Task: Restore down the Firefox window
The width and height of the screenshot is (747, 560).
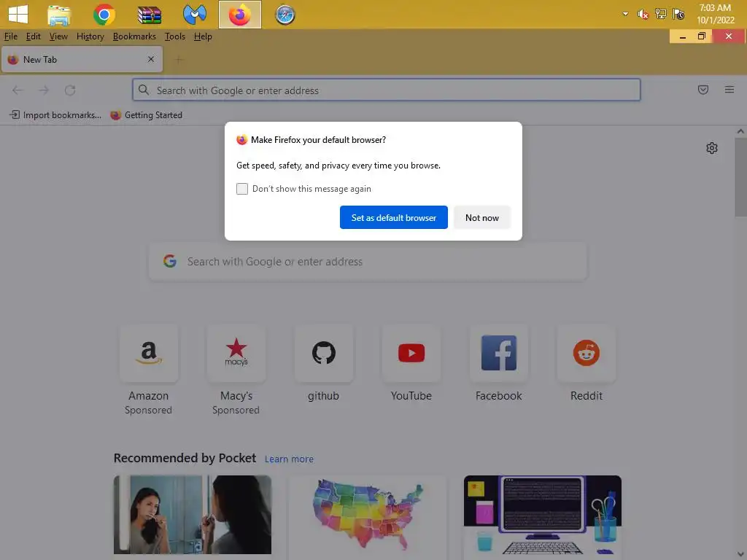Action: tap(702, 36)
